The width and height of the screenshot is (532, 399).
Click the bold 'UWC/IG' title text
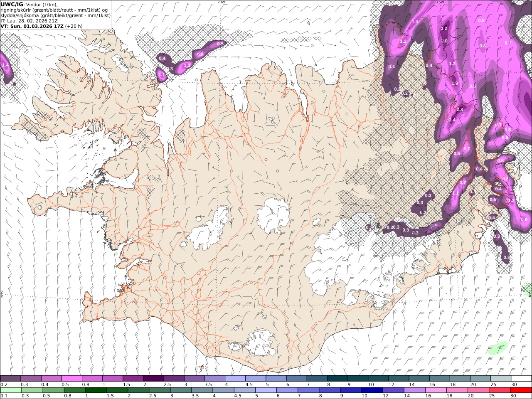[x=12, y=4]
